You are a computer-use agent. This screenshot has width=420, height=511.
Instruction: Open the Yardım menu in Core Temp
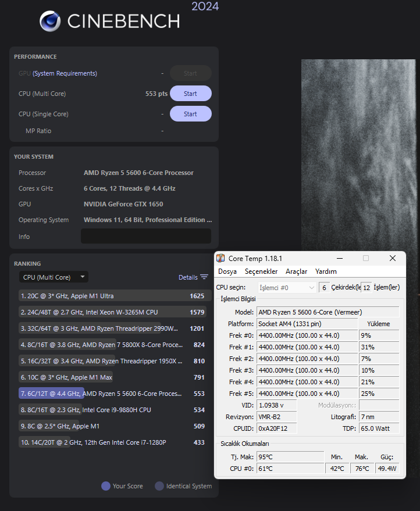326,271
